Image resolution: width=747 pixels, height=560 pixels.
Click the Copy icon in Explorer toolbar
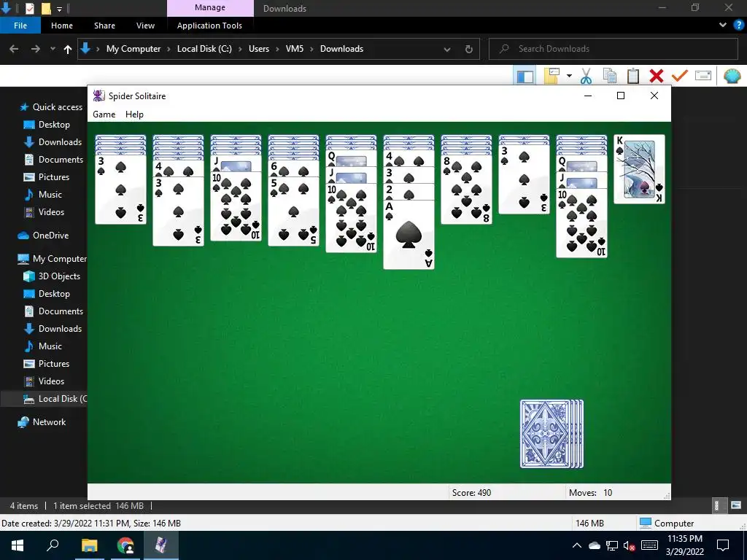609,76
